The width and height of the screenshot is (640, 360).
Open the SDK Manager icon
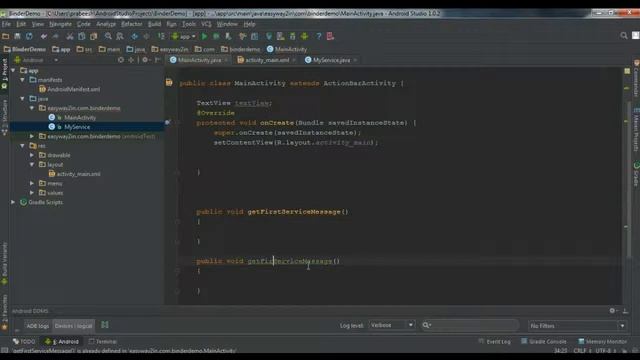click(292, 36)
